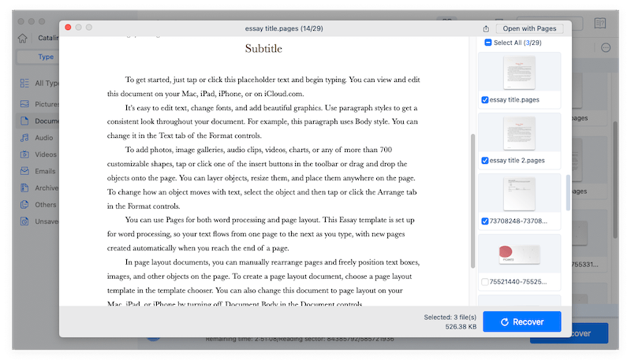Select the 73708248-73708 file thumbnail

coord(519,194)
